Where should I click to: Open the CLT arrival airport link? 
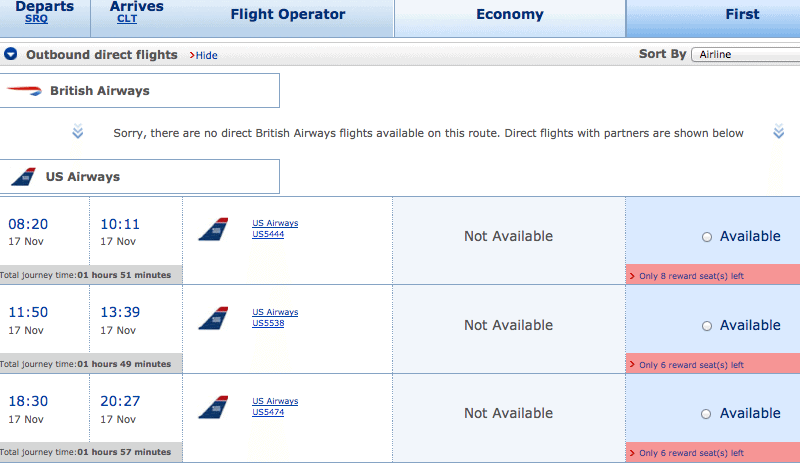(127, 19)
